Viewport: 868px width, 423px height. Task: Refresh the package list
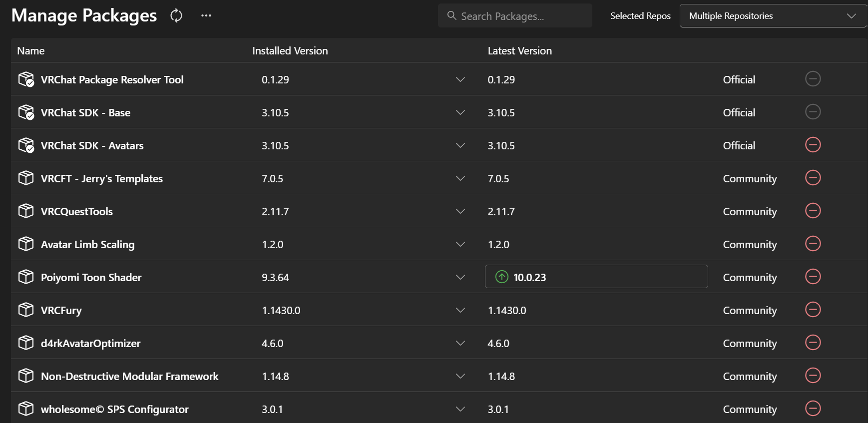click(x=176, y=16)
